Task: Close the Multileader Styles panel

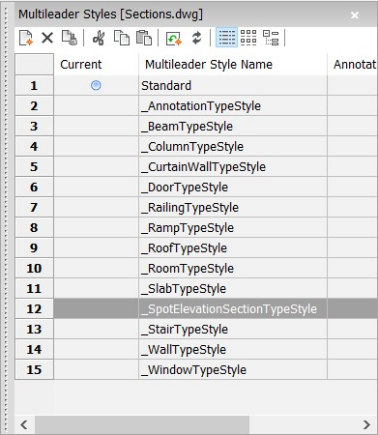Action: pyautogui.click(x=355, y=15)
